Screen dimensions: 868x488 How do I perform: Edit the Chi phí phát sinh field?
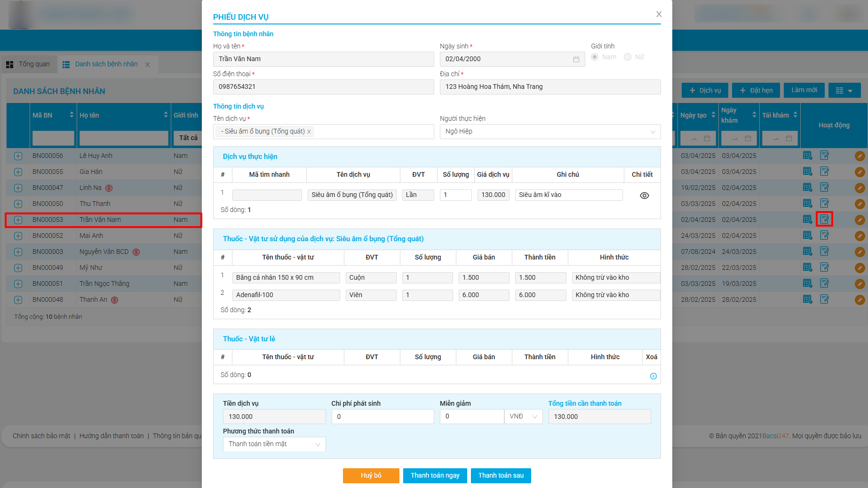point(382,417)
